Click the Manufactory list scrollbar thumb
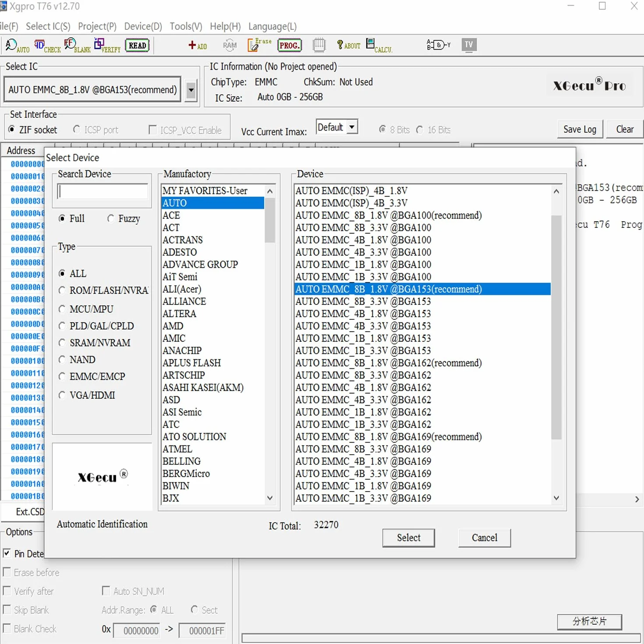The image size is (644, 644). [270, 220]
